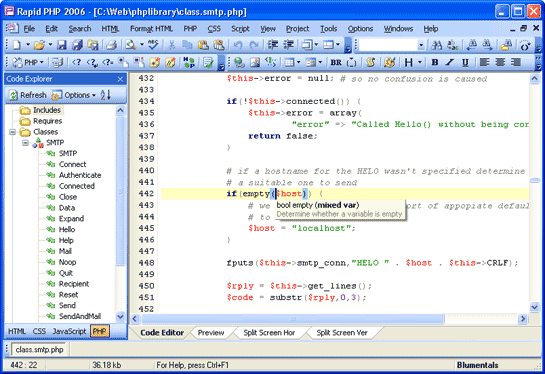Click the Code Explorer scrollbar up arrow
The height and width of the screenshot is (374, 545).
coord(120,111)
